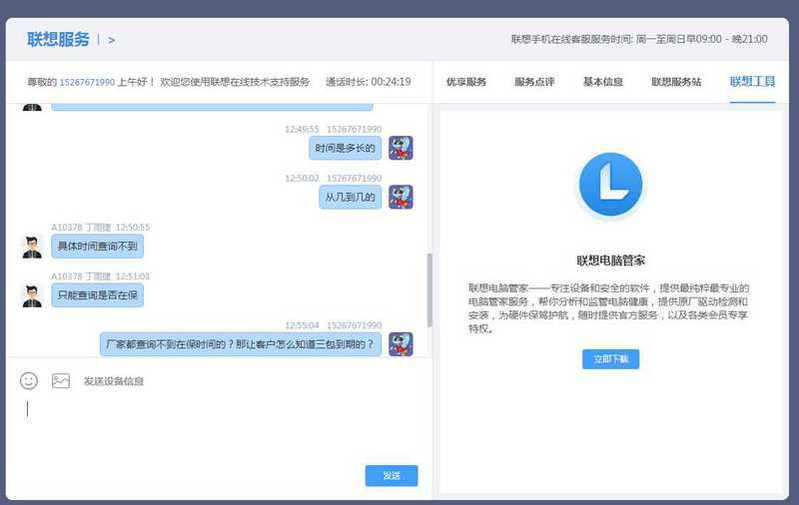
Task: Switch to the 优享服务 tab
Action: click(466, 82)
